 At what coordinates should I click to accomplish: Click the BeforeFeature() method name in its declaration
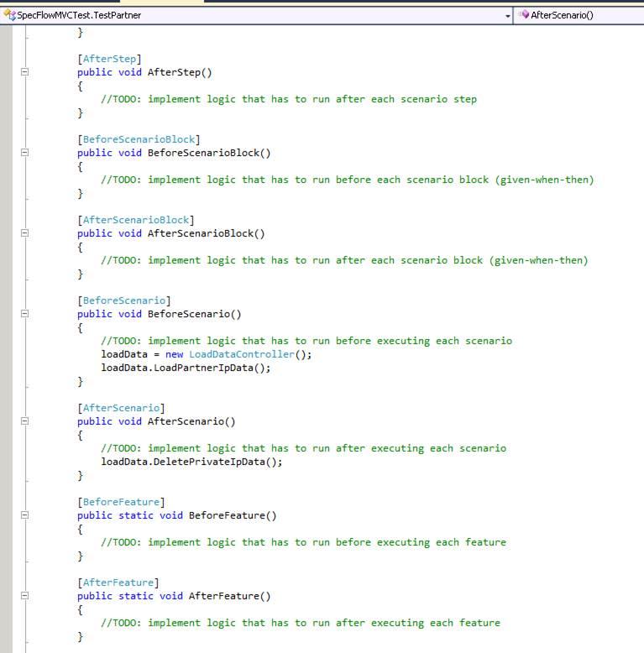[x=233, y=515]
